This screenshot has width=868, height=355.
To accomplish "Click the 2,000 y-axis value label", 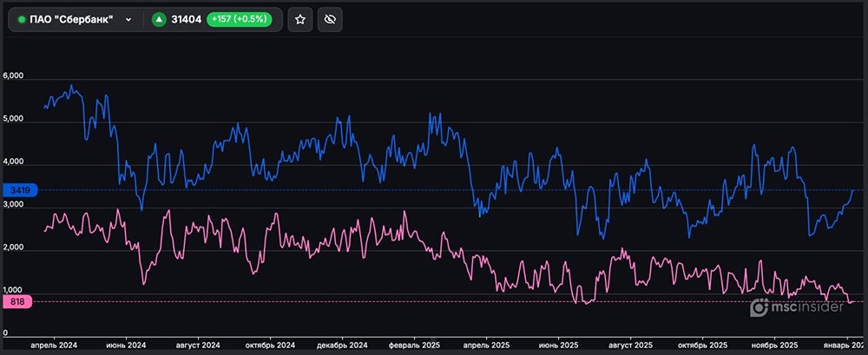I will pyautogui.click(x=13, y=247).
